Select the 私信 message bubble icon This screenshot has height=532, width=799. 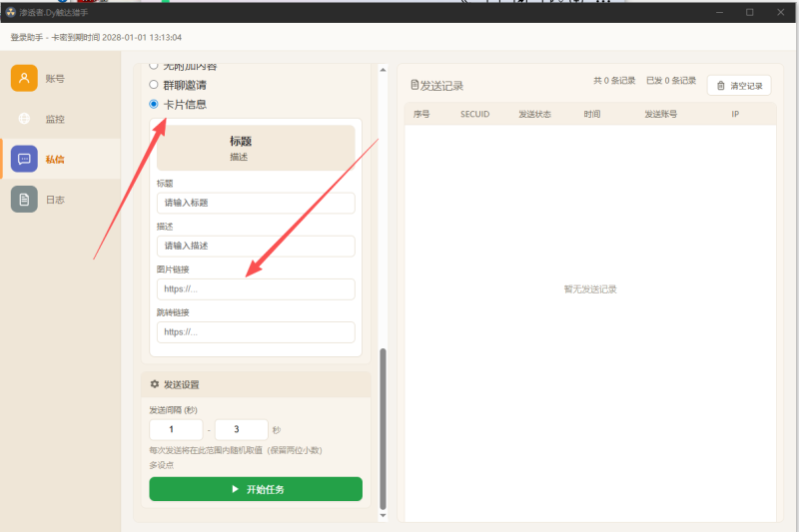click(24, 159)
